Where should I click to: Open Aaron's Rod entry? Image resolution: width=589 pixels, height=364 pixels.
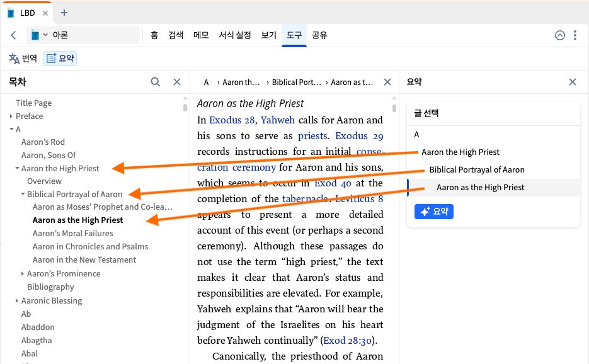[43, 142]
